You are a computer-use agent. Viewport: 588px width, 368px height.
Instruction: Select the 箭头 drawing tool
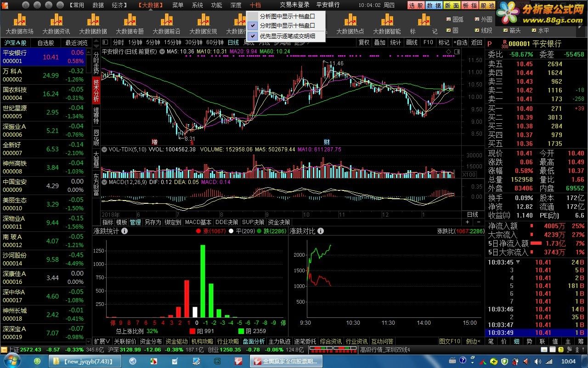[x=511, y=30]
